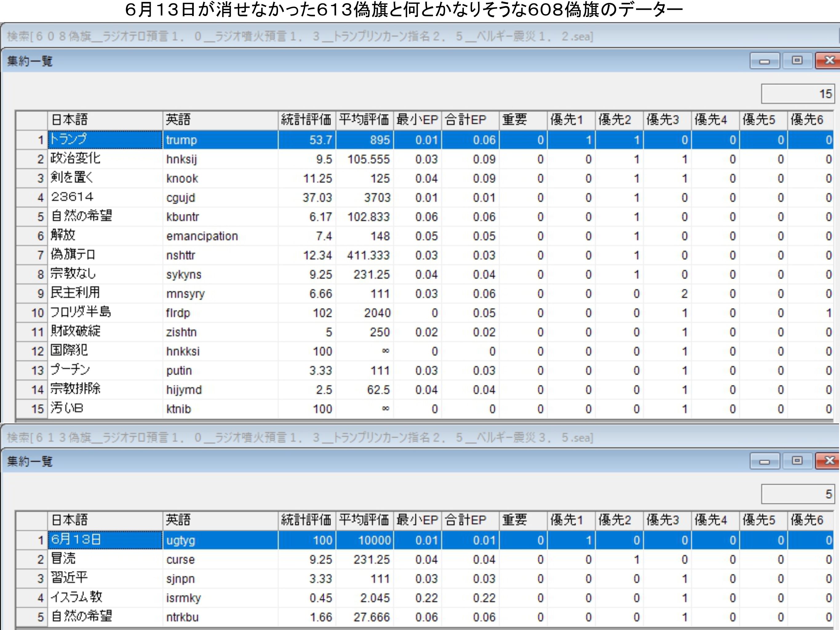
Task: Click the 英語 column header in upper table
Action: [x=220, y=120]
